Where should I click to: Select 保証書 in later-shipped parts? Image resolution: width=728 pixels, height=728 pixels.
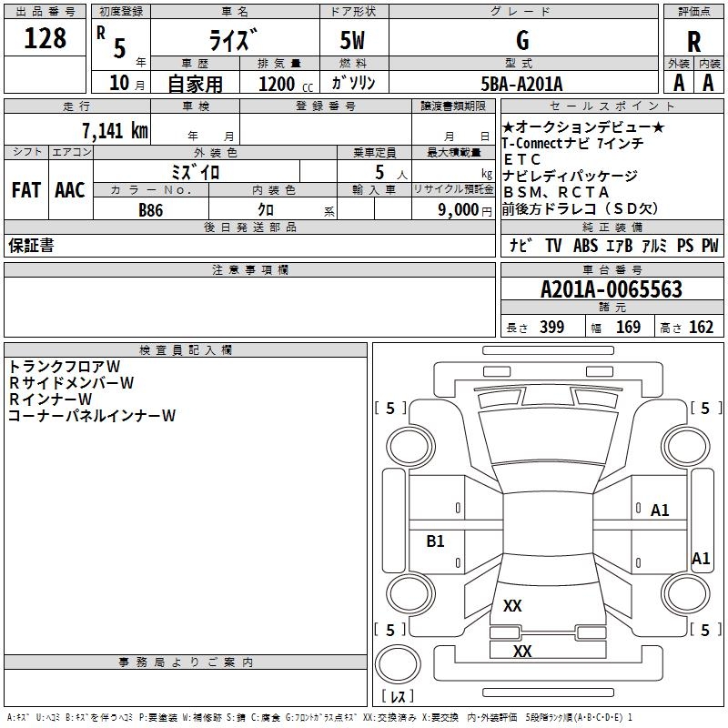pyautogui.click(x=31, y=245)
